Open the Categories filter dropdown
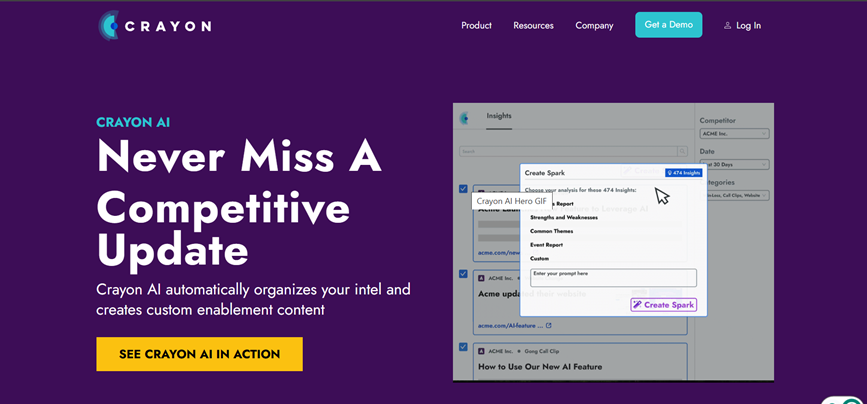867x404 pixels. [x=734, y=196]
